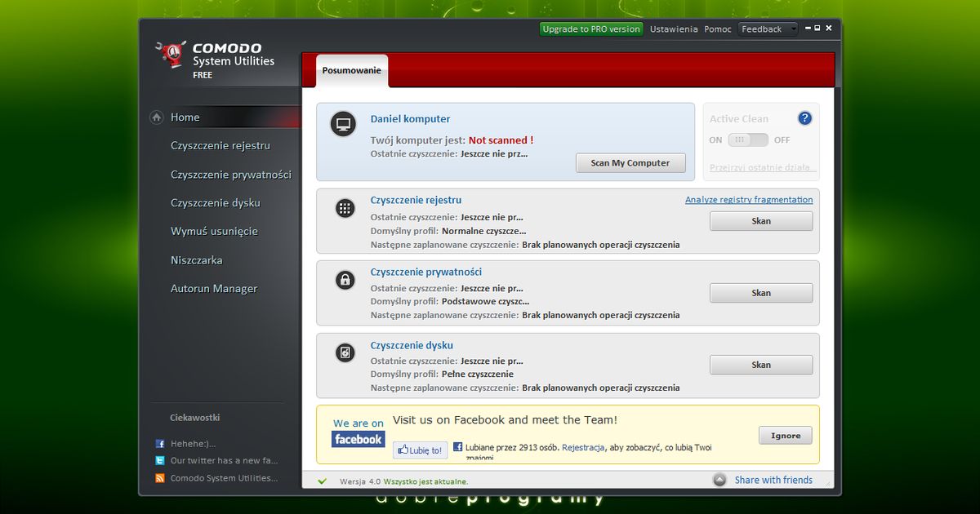Open the Ustawienia menu
Image resolution: width=980 pixels, height=514 pixels.
(673, 29)
